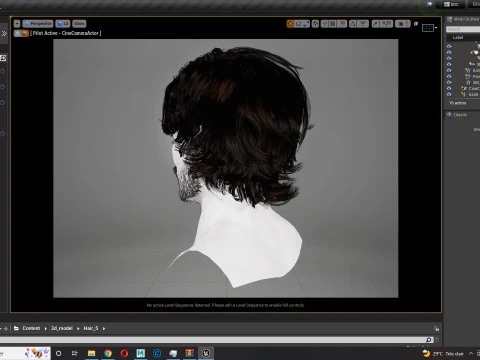Open the Perspective view mode dropdown
The image size is (480, 360).
coord(38,24)
